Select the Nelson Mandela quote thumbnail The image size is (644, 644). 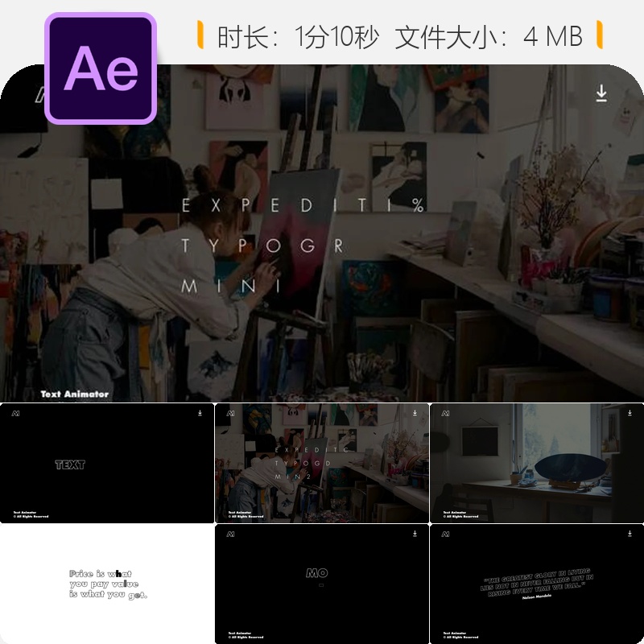[535, 581]
